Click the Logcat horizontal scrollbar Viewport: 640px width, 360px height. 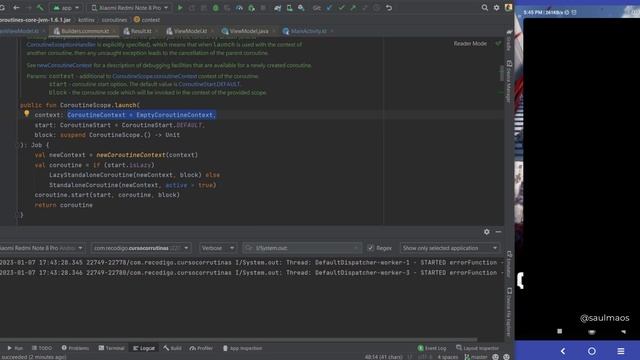238,339
